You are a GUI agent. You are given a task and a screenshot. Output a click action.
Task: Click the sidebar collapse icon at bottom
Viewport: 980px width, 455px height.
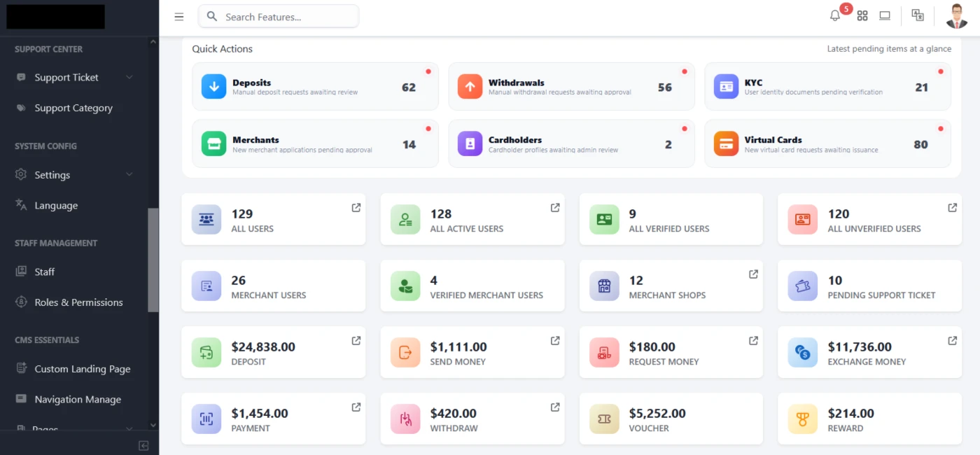click(143, 446)
